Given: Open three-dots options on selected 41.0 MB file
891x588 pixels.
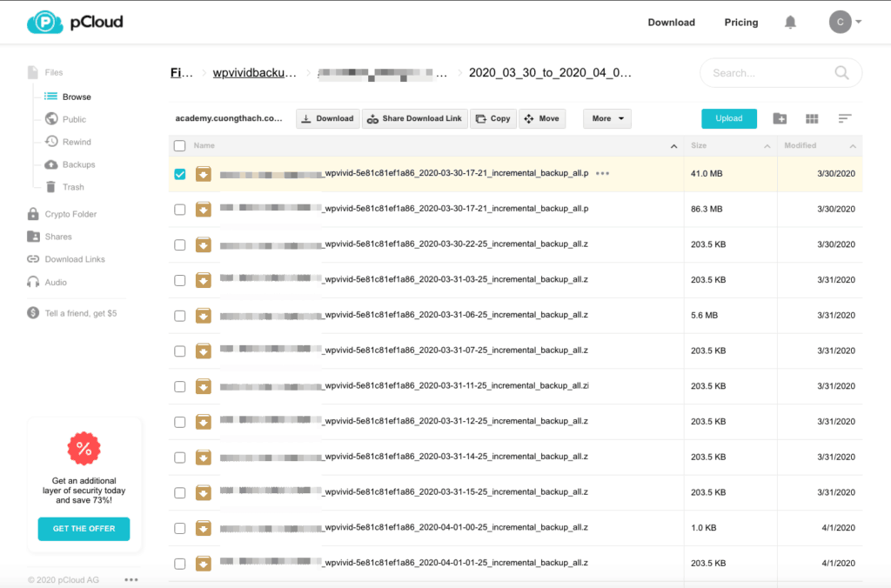Looking at the screenshot, I should (602, 173).
